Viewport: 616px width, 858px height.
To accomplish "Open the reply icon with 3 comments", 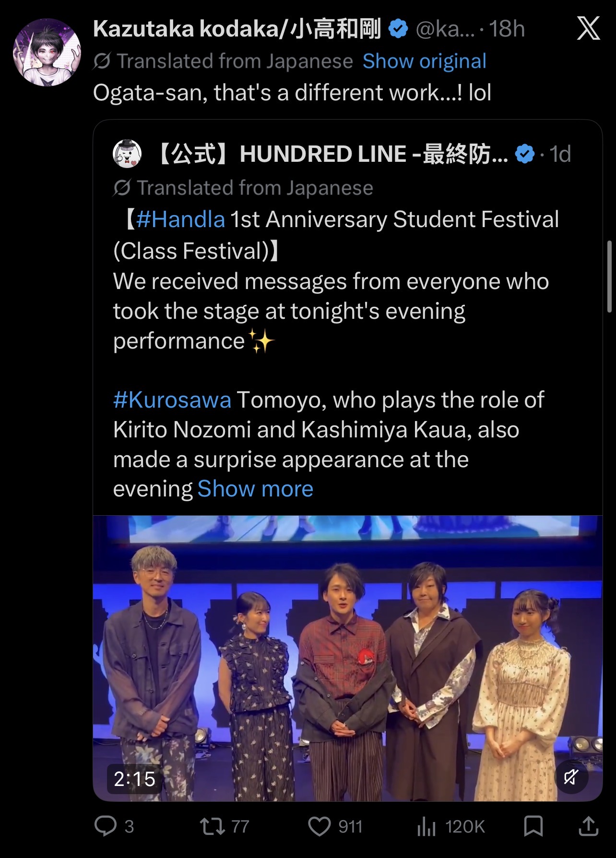I will click(106, 826).
